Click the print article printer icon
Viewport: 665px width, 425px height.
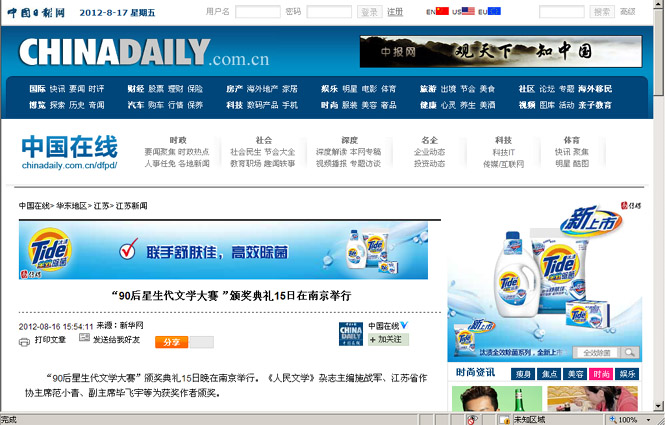[25, 340]
